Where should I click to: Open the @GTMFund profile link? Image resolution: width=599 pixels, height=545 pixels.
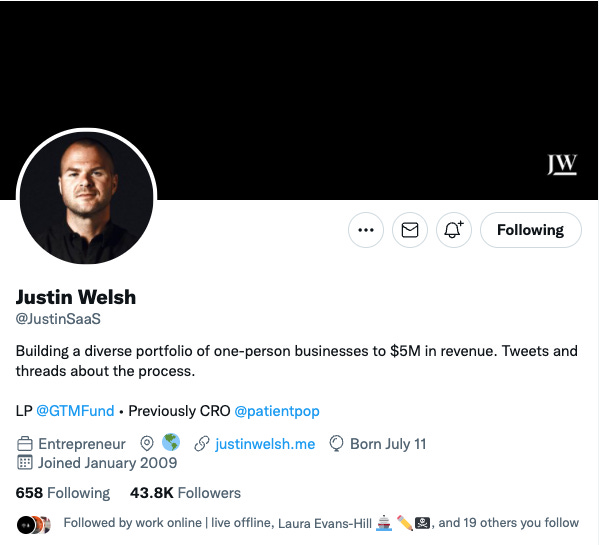coord(75,411)
